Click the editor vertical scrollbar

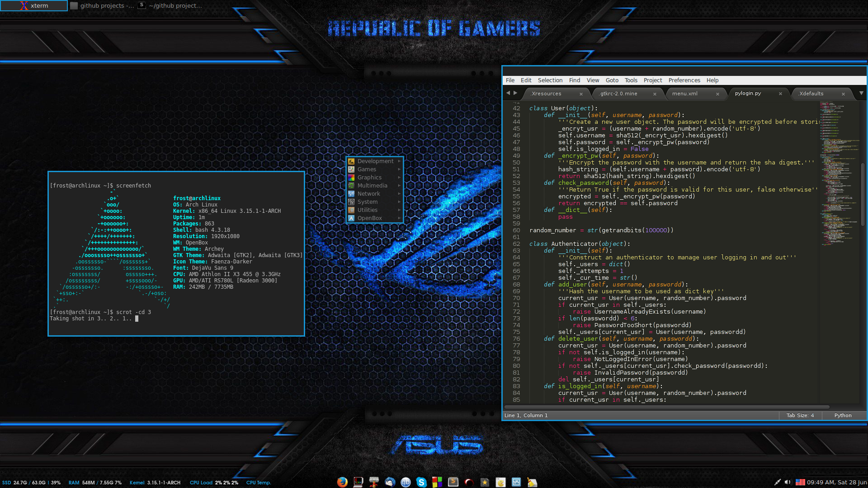(863, 194)
